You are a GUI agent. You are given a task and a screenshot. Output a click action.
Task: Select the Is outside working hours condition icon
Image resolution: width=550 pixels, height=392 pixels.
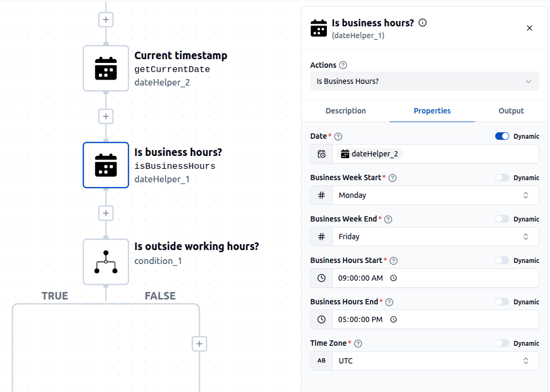tap(106, 262)
